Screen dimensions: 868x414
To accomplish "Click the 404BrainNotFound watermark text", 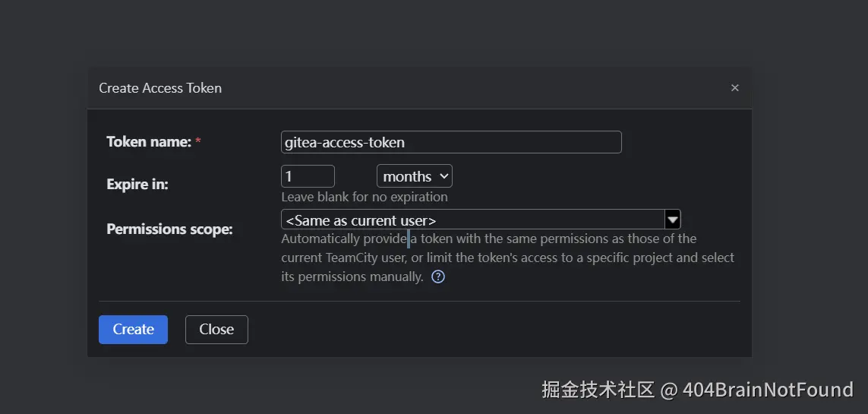I will (768, 390).
